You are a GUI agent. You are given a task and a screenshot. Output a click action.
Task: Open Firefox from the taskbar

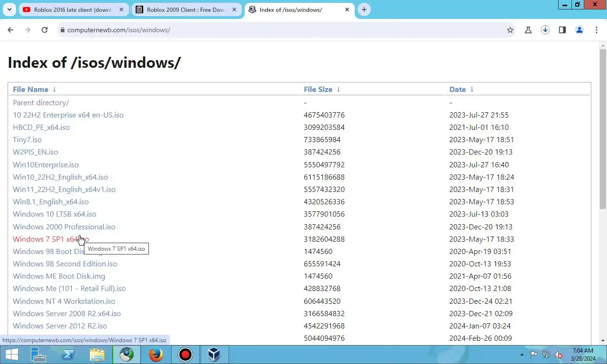point(156,355)
